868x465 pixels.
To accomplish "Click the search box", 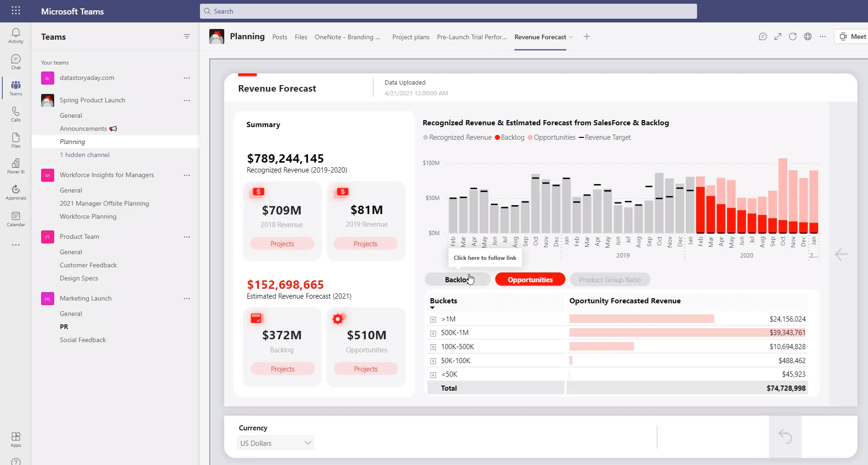I will [448, 11].
